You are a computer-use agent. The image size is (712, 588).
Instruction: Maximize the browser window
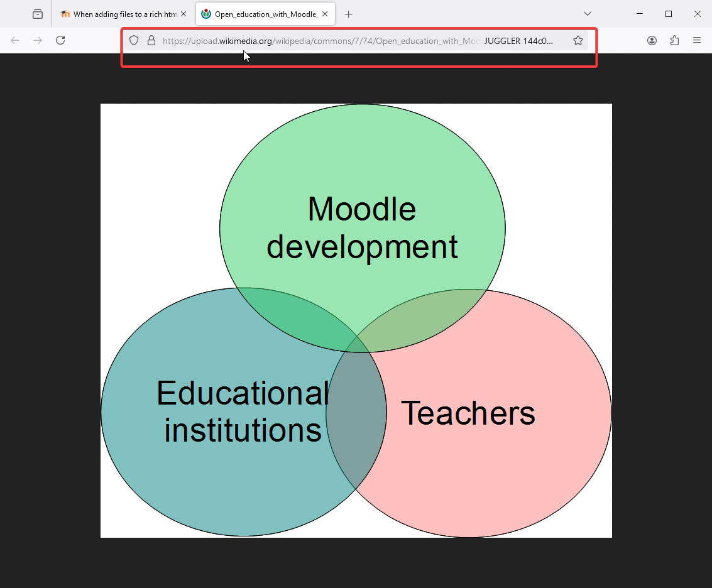669,14
